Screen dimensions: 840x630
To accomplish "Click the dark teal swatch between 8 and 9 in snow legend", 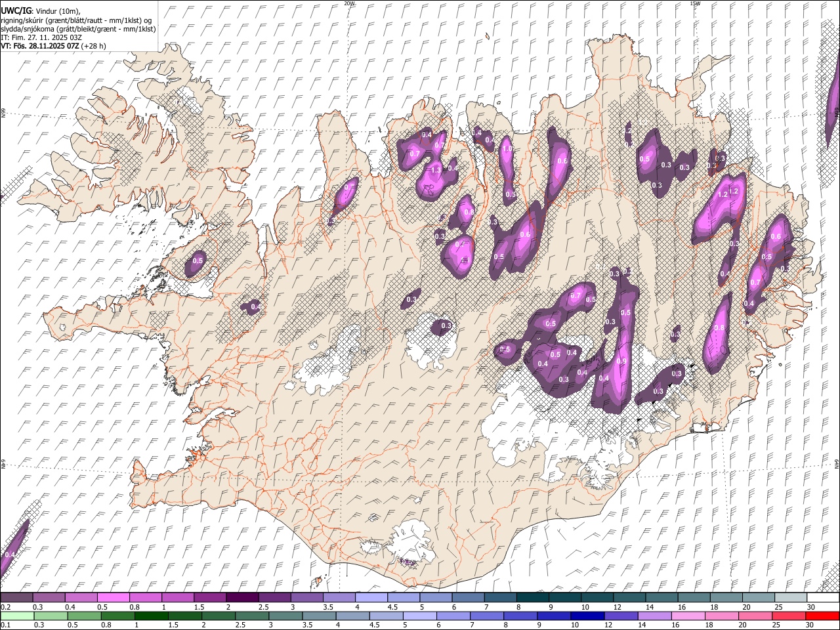I will [x=532, y=597].
